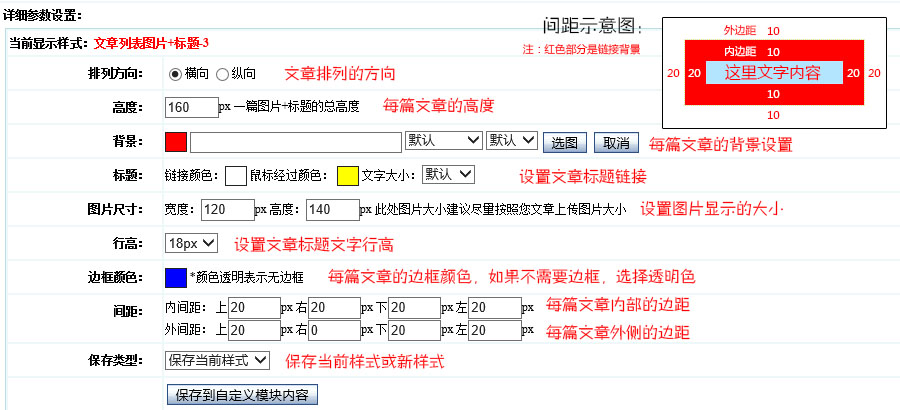
Task: Click the 取消 button
Action: pyautogui.click(x=617, y=142)
